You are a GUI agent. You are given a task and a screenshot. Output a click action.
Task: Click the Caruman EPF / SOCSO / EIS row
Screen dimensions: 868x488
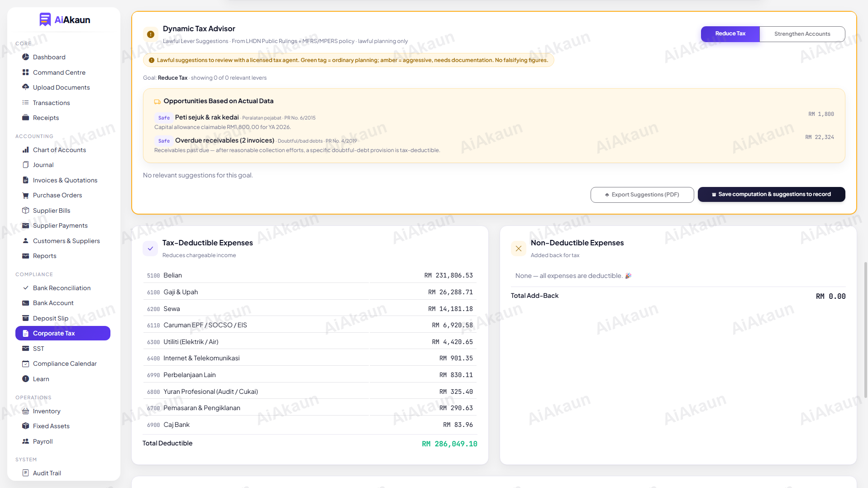coord(310,325)
